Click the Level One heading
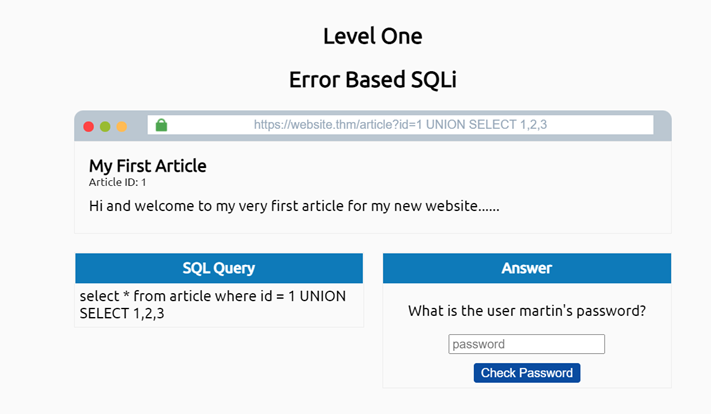The image size is (711, 414). 372,37
